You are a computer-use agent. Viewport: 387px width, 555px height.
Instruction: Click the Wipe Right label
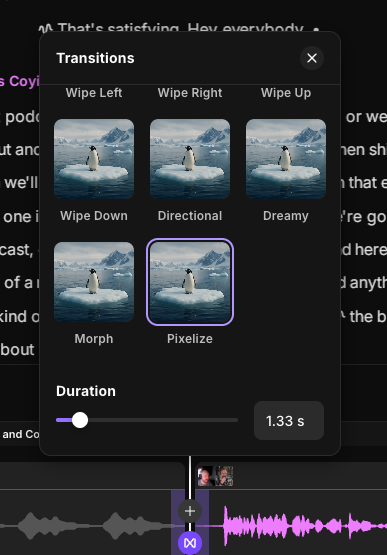coord(190,93)
